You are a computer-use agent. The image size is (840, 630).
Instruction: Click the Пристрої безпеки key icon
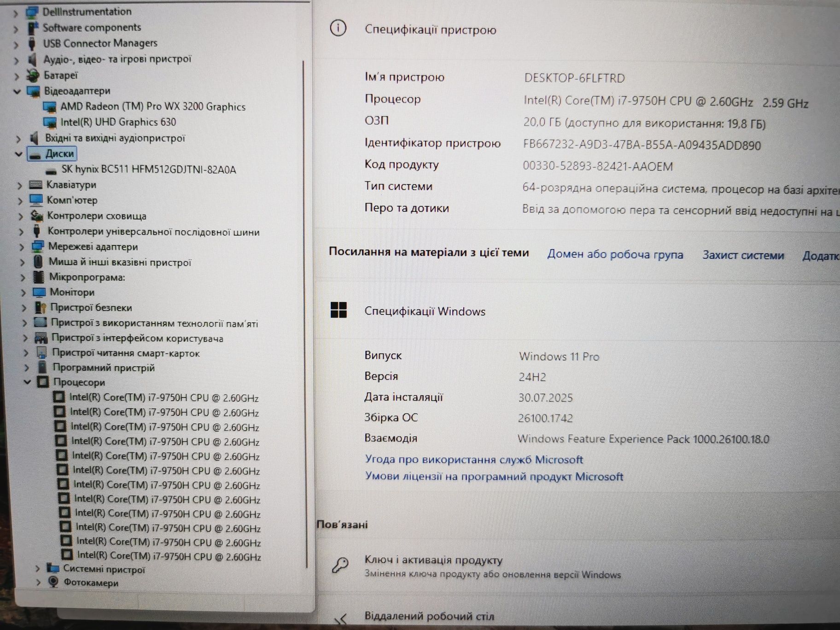[41, 308]
